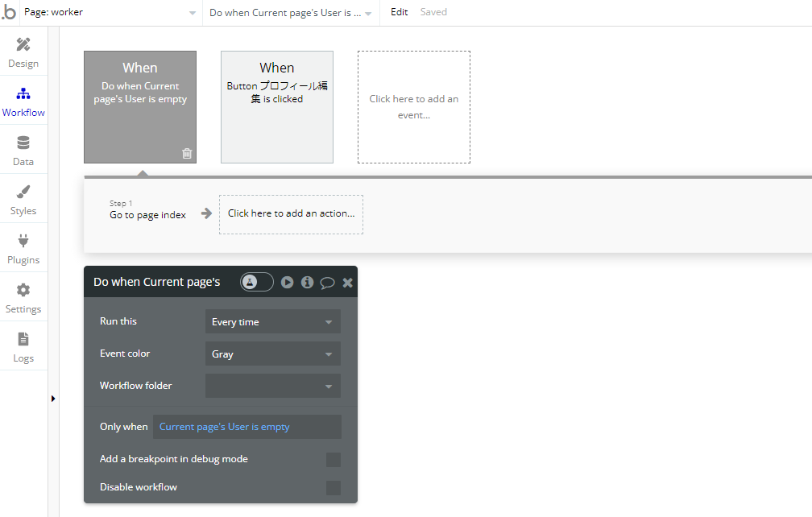Open the workflow event selector dropdown
Viewport: 812px width, 517px height.
tap(291, 12)
